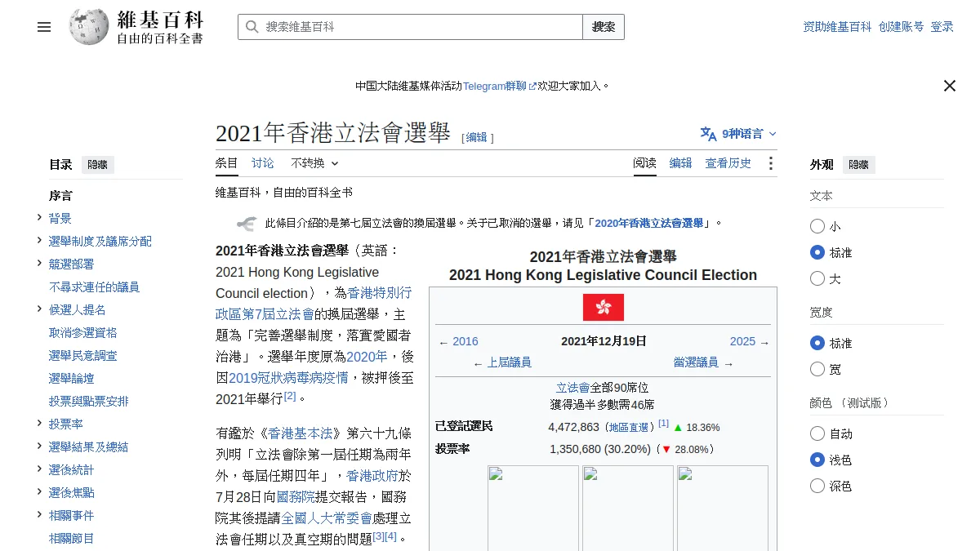Screen dimensions: 980x551
Task: Expand the 投票率 contents section
Action: [x=39, y=423]
